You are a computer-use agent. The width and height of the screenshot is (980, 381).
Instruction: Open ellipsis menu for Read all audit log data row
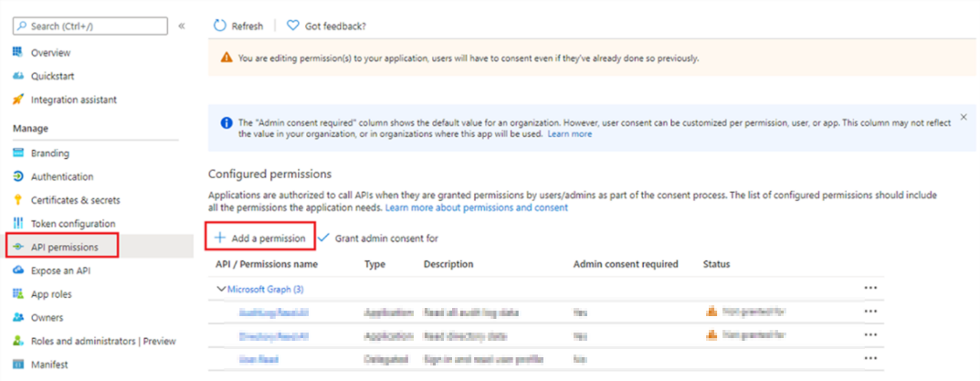870,312
